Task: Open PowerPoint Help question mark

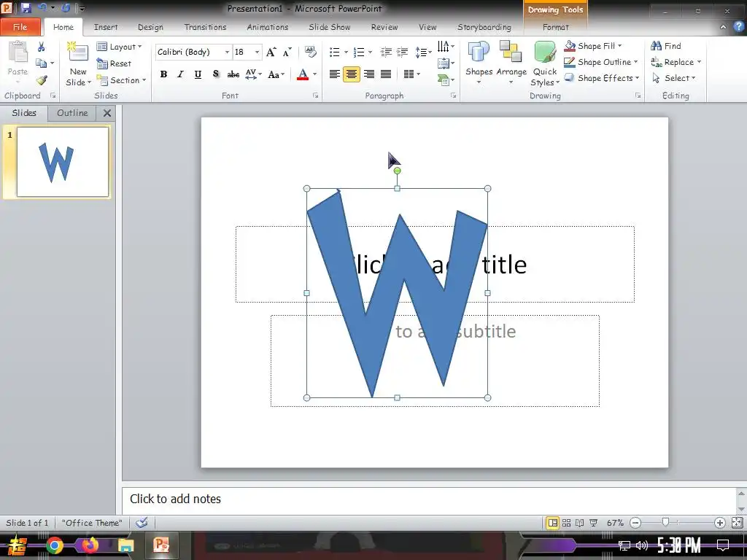Action: click(x=738, y=27)
